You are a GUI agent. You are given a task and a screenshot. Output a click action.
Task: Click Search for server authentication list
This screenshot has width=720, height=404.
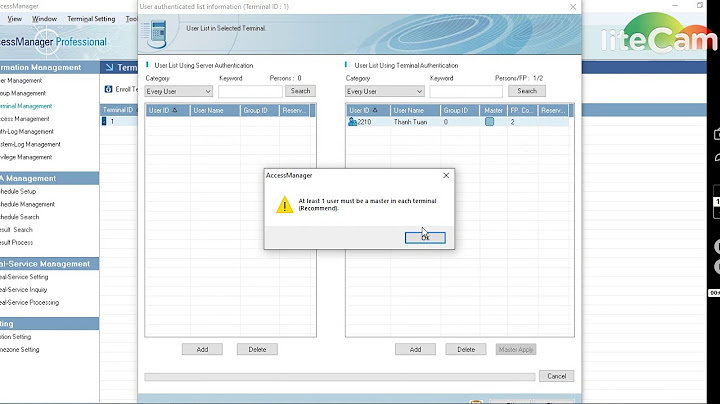pyautogui.click(x=300, y=91)
